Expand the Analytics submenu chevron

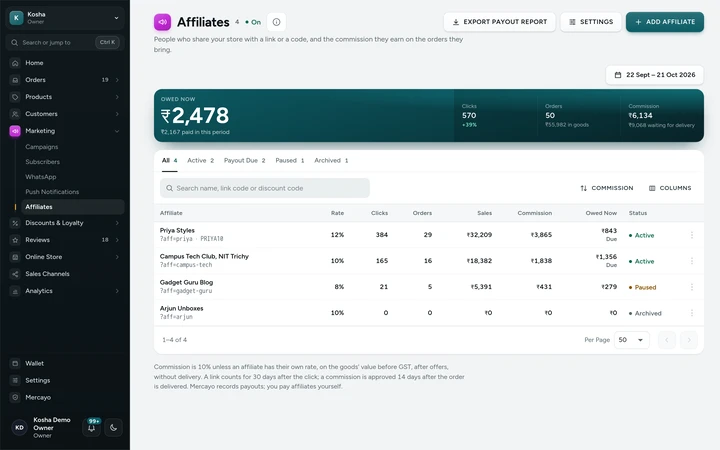point(117,291)
